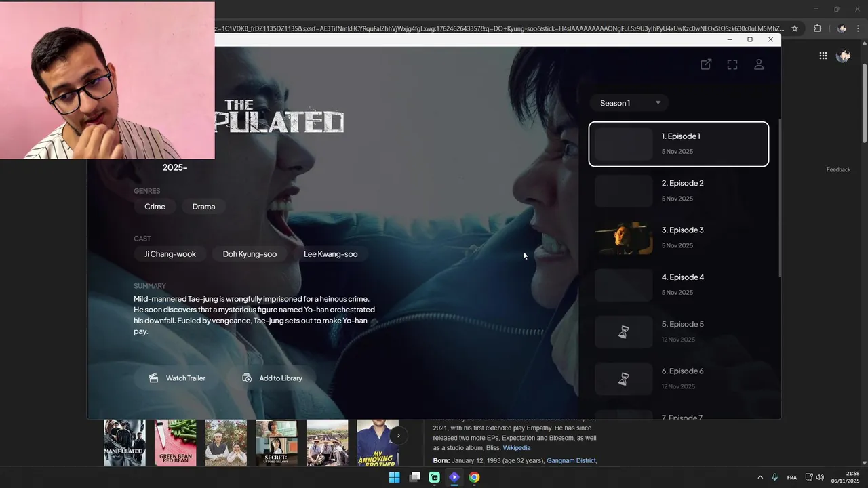Click the carousel next arrow button
The image size is (868, 488).
399,436
